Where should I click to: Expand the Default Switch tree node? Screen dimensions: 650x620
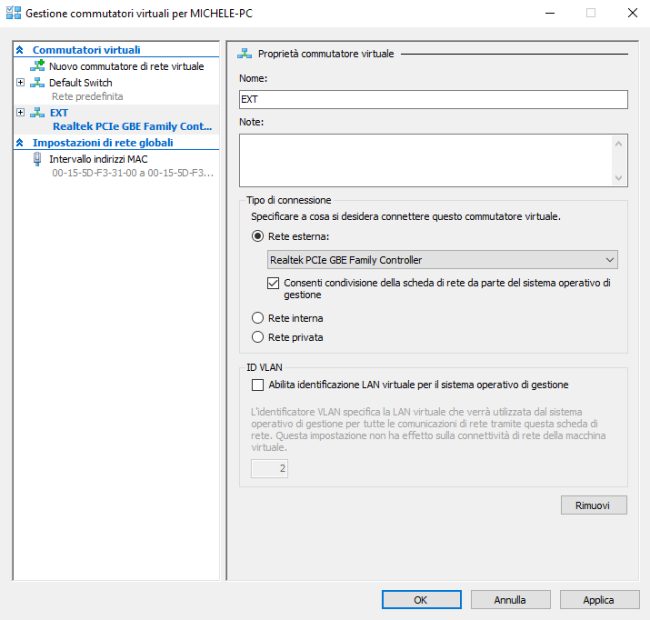click(21, 82)
